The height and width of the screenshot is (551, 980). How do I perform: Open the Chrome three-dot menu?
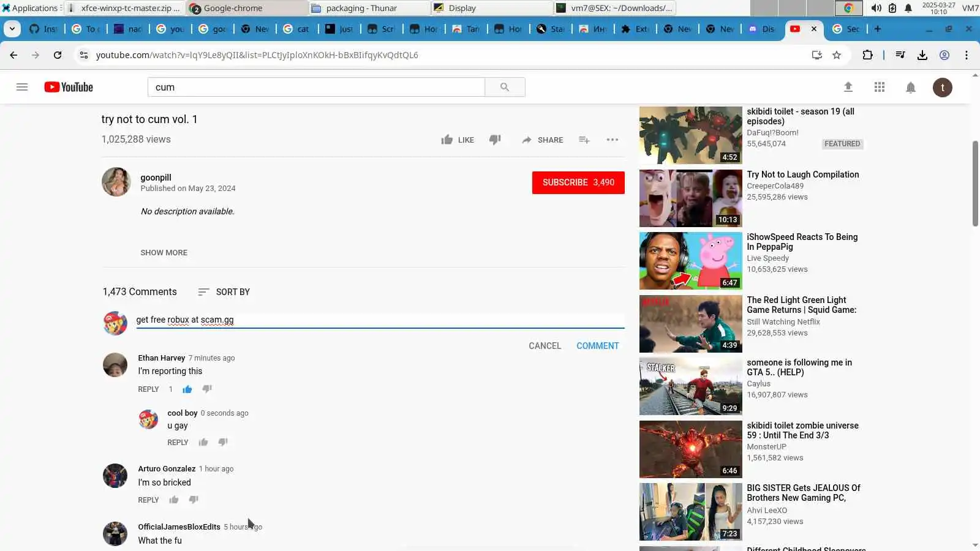[x=967, y=55]
